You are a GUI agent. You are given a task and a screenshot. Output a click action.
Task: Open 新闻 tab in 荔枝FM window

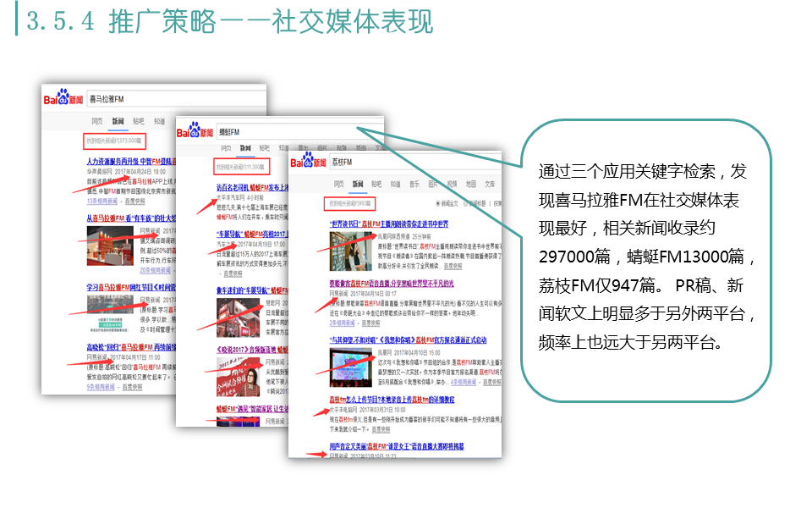[358, 184]
